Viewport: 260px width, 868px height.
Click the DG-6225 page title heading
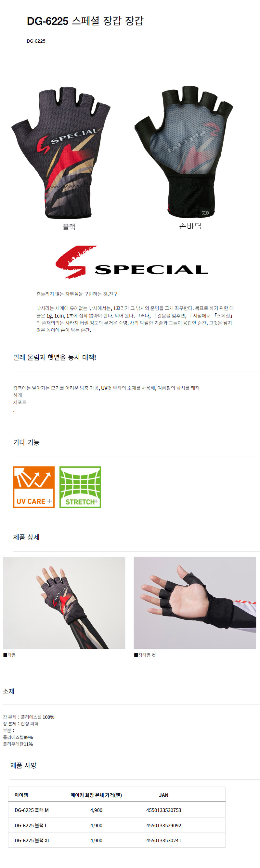click(85, 21)
